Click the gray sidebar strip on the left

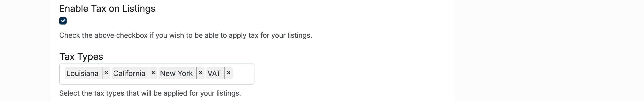point(25,50)
